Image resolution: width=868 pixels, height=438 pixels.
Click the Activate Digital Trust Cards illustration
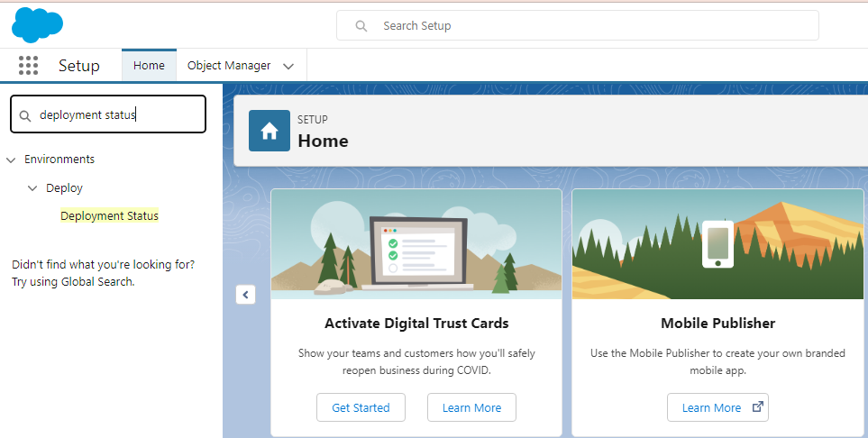(x=416, y=244)
